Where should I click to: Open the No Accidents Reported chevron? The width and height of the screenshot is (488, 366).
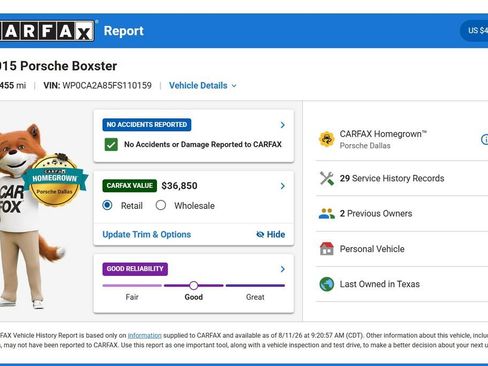pos(283,125)
